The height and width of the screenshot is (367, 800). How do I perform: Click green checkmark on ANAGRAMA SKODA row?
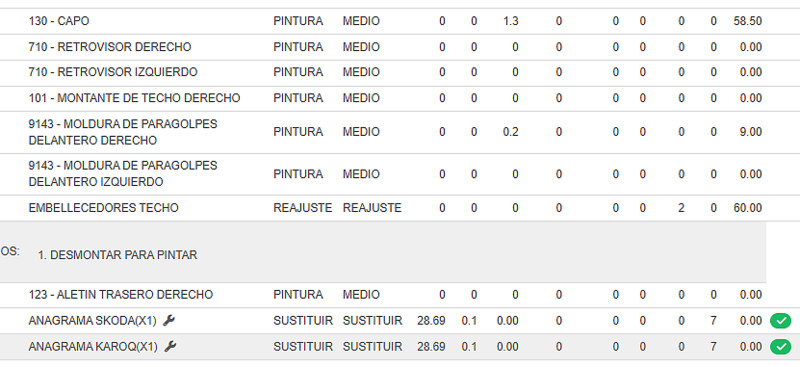780,321
